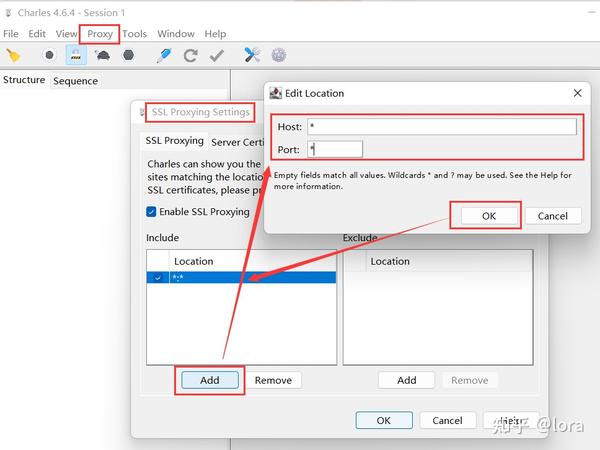Toggle the Record button in toolbar

pyautogui.click(x=49, y=55)
